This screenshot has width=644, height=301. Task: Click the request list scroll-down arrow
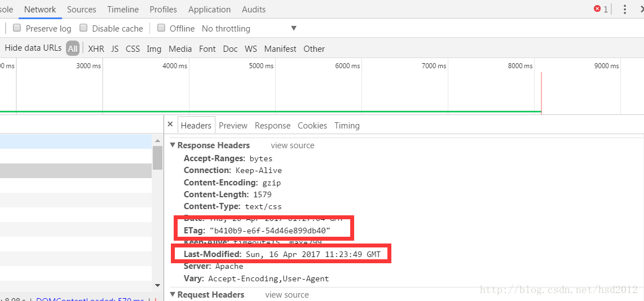click(157, 285)
